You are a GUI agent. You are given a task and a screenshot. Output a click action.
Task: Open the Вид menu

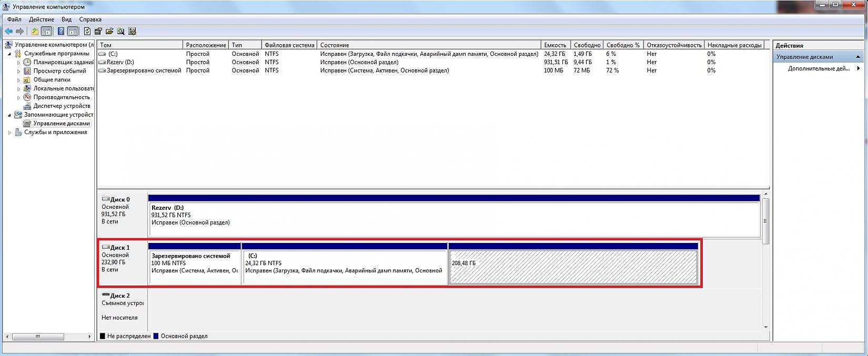66,19
